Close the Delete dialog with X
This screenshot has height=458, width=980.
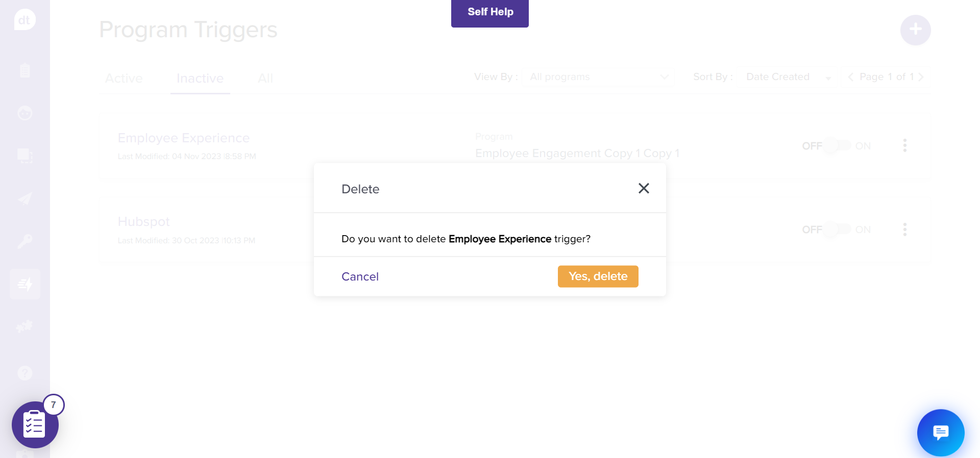point(644,189)
